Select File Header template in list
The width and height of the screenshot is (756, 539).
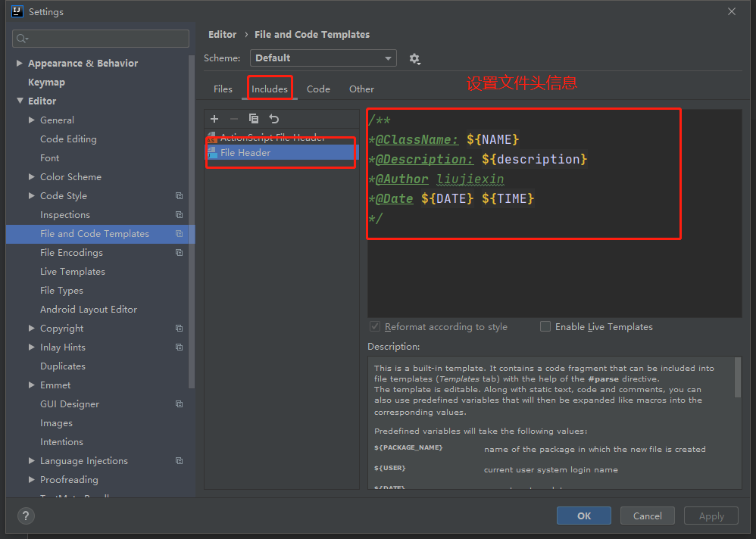[282, 153]
